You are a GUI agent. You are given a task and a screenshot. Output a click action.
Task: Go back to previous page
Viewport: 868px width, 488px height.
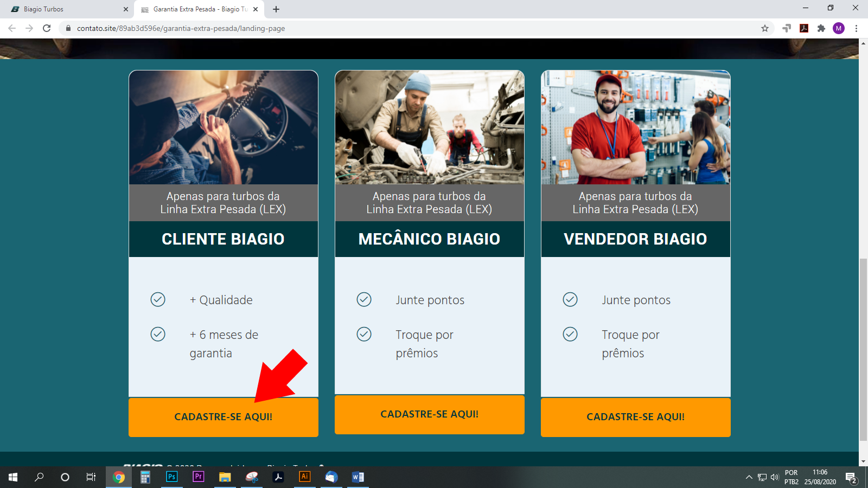tap(12, 28)
